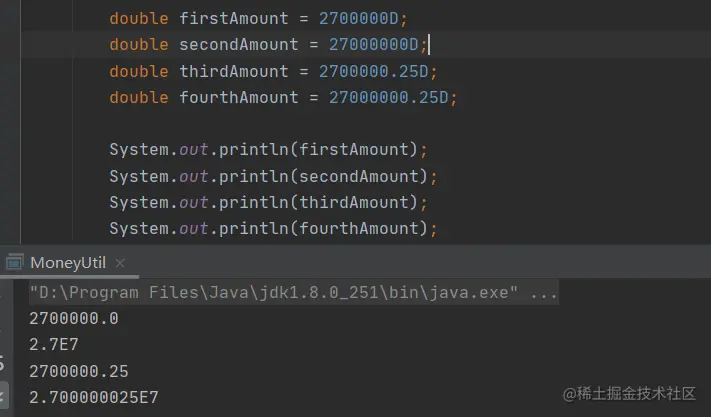Screen dimensions: 711x417
Task: Click the 2700000.25 console output line
Action: point(79,372)
